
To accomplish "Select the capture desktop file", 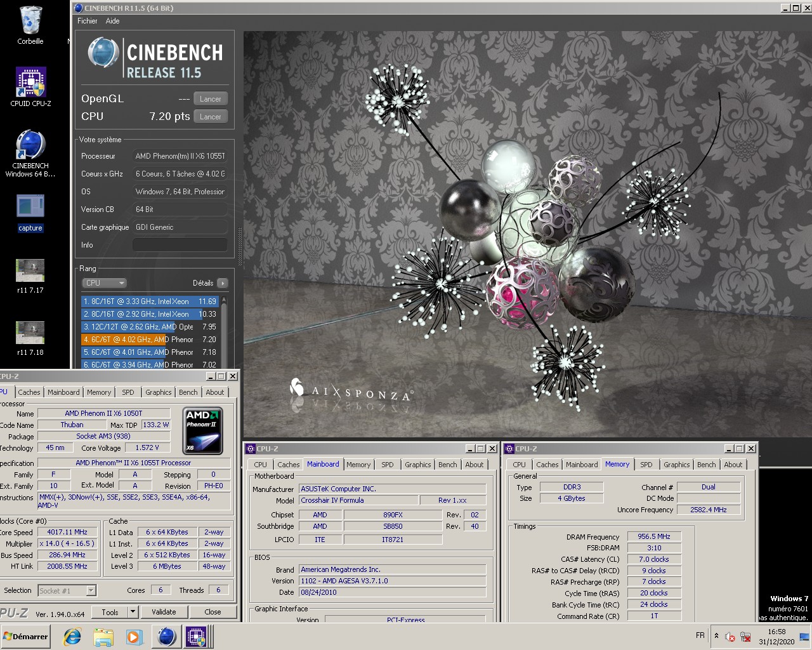I will pyautogui.click(x=30, y=213).
